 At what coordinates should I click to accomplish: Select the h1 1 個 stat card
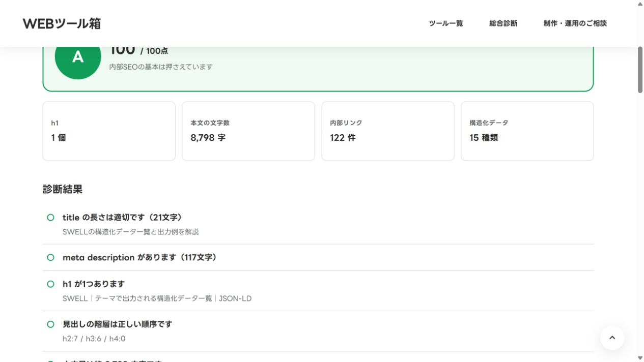109,131
